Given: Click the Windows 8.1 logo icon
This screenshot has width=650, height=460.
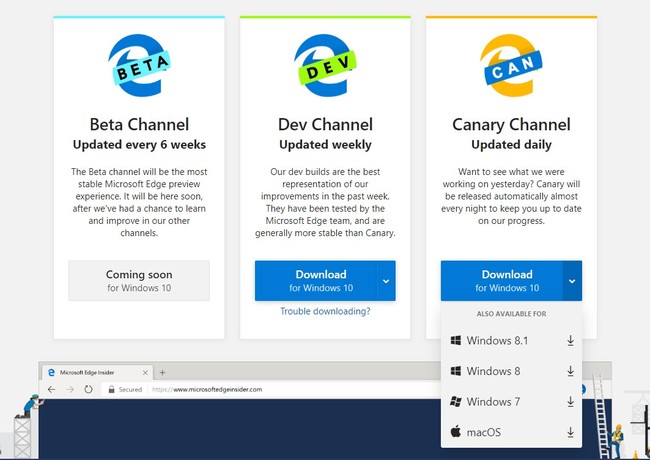Looking at the screenshot, I should (x=456, y=340).
